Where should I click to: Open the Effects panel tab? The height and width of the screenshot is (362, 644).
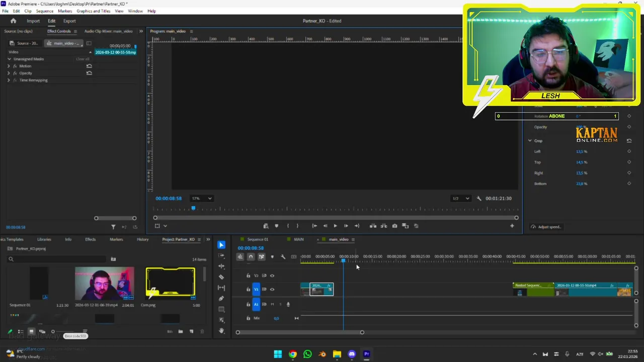91,239
